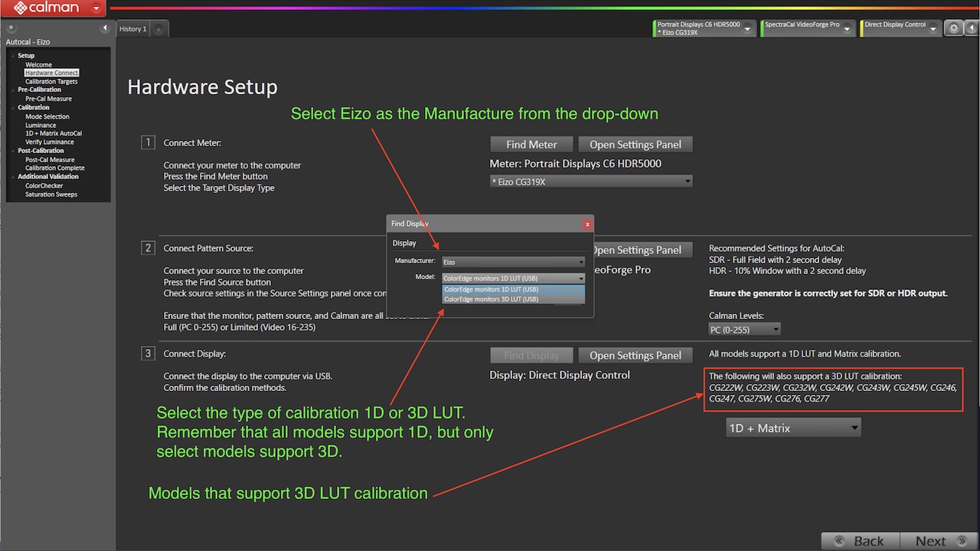Viewport: 980px width, 551px height.
Task: Close the Find Display dialog
Action: tap(587, 224)
